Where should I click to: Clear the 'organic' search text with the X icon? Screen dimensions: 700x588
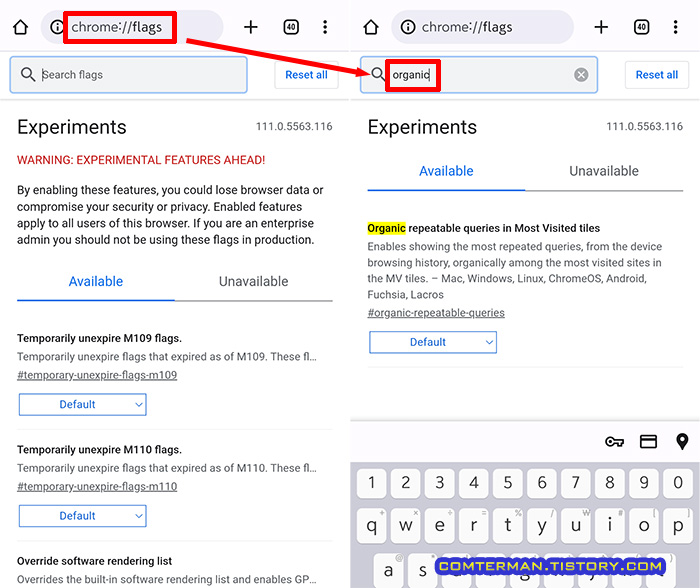(x=581, y=75)
